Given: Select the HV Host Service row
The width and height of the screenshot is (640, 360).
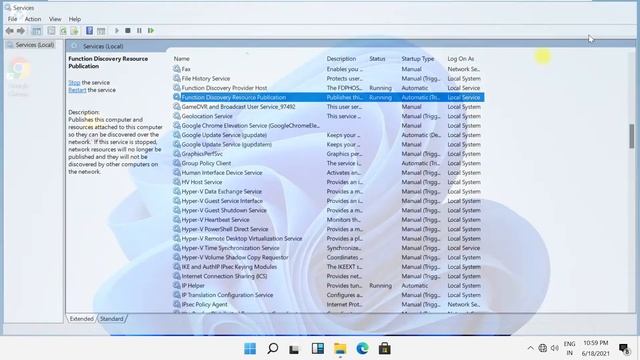Looking at the screenshot, I should (328, 182).
